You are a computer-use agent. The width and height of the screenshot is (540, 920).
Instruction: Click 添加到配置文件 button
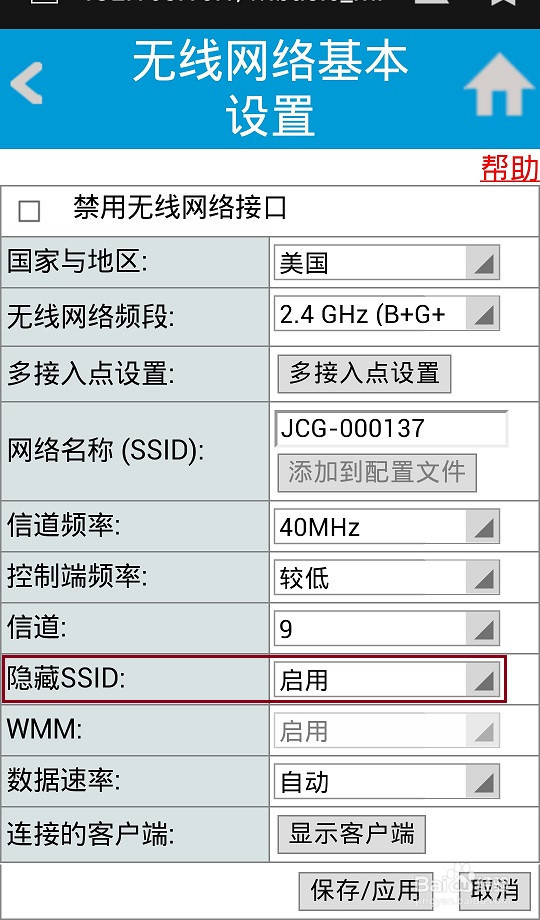377,473
